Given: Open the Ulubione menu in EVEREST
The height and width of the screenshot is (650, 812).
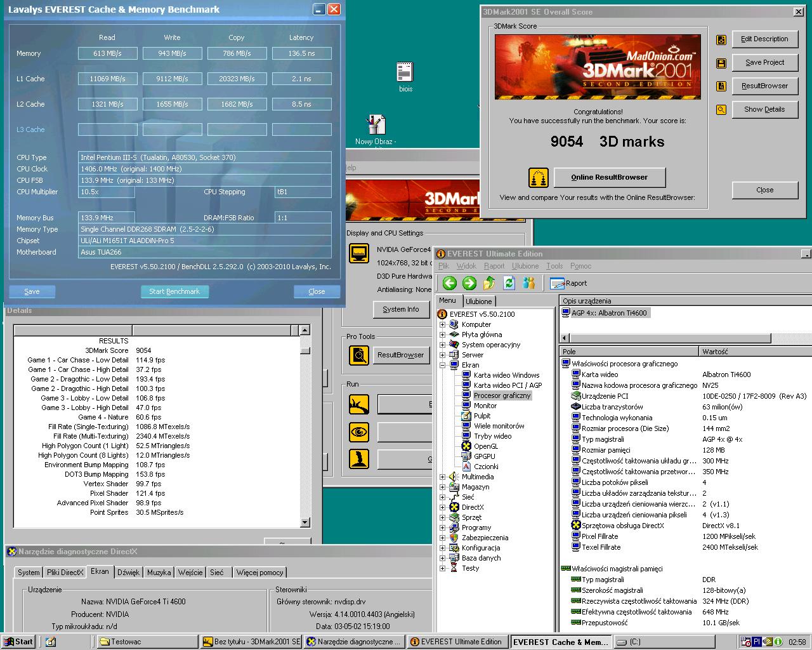Looking at the screenshot, I should tap(525, 266).
